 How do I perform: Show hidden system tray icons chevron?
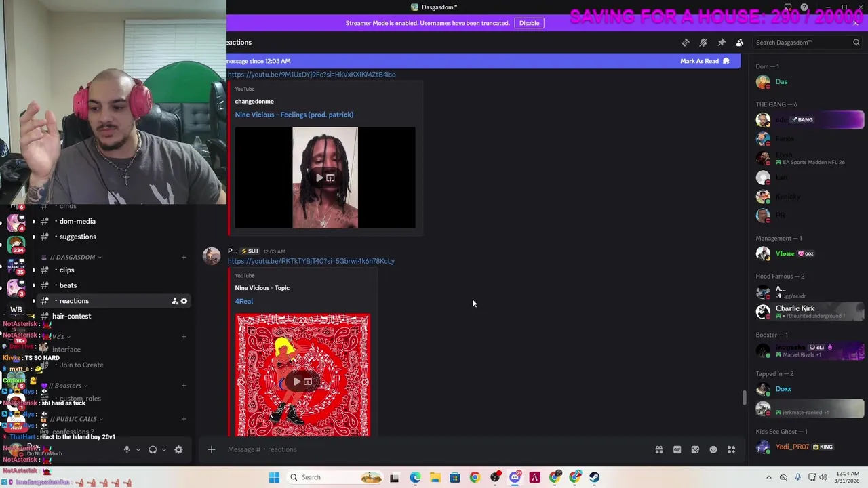[768, 477]
